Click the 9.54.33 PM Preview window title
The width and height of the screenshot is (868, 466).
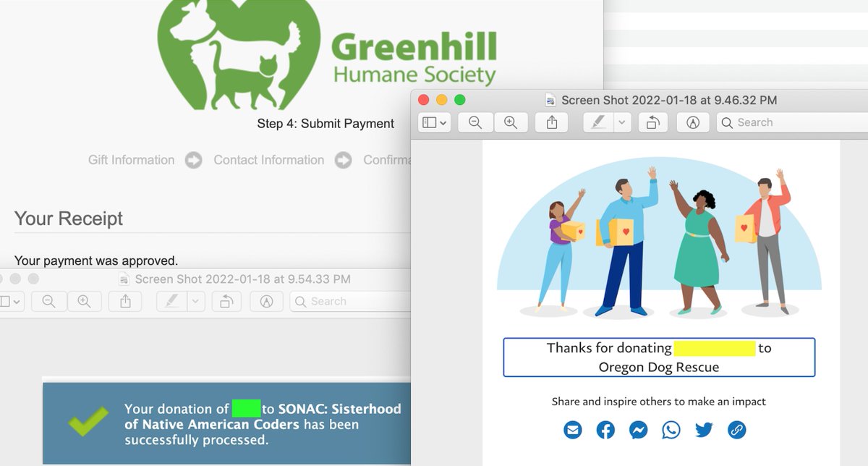coord(242,279)
